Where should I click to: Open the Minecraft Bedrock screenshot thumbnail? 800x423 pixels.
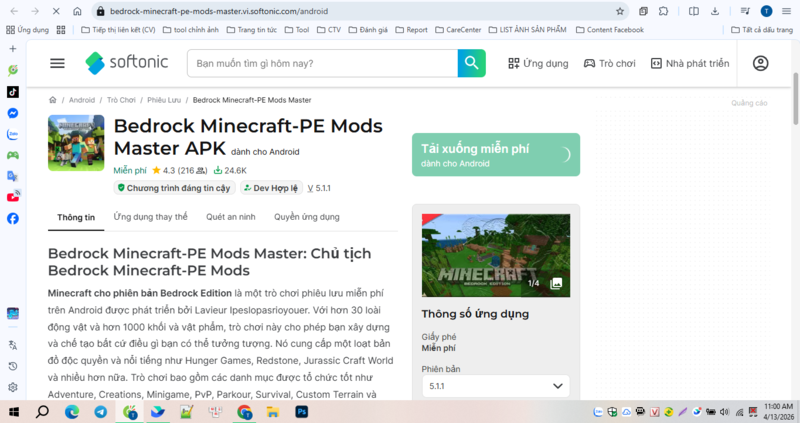click(496, 255)
